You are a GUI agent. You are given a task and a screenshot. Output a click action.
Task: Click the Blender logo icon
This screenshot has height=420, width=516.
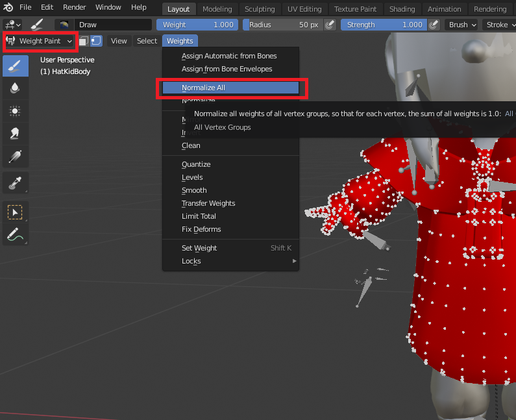click(x=8, y=7)
